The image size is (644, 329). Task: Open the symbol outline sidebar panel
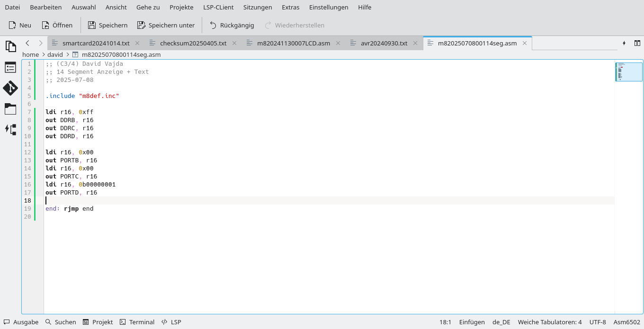tap(10, 67)
